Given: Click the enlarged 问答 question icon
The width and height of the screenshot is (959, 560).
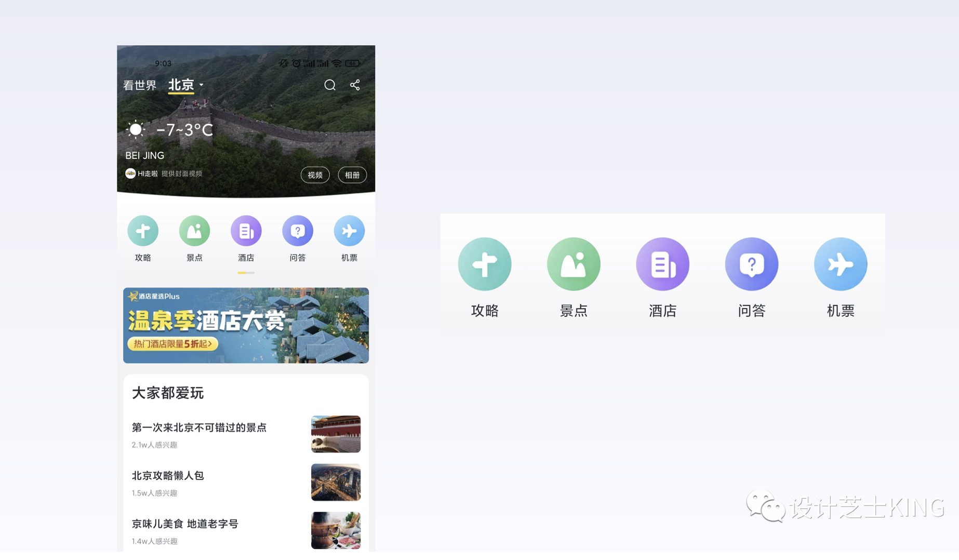Looking at the screenshot, I should (x=751, y=264).
